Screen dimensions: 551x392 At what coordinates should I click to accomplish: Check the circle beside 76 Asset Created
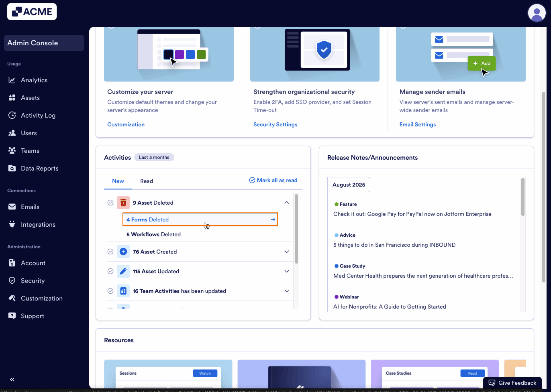tap(110, 252)
